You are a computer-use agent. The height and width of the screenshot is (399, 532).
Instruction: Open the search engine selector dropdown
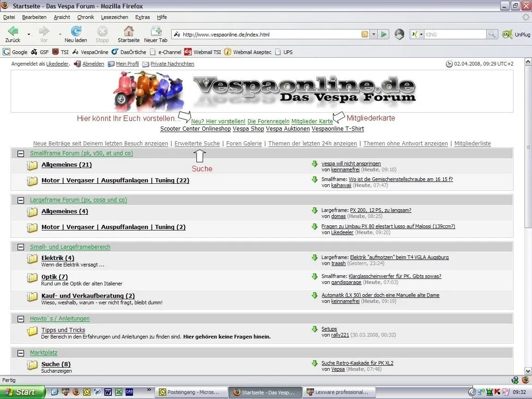pos(418,35)
